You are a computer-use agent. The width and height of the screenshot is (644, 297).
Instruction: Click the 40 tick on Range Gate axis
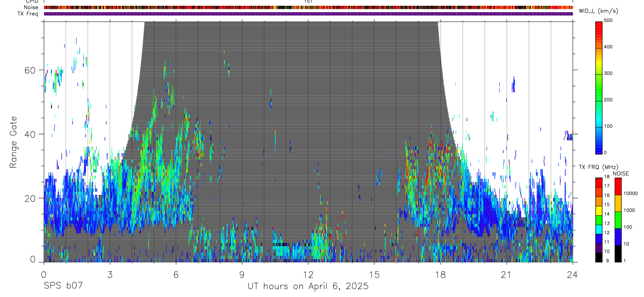30,134
